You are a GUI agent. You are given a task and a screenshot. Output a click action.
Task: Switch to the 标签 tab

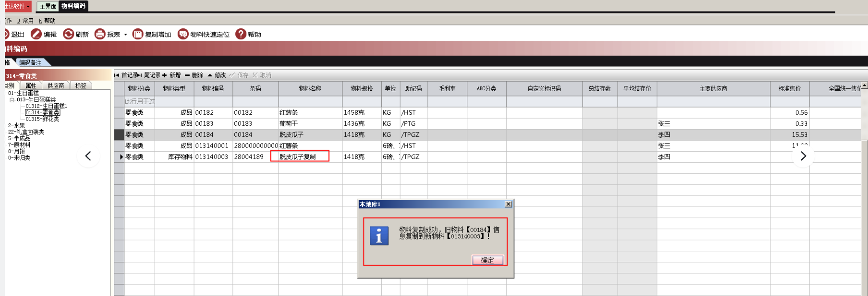[x=81, y=86]
